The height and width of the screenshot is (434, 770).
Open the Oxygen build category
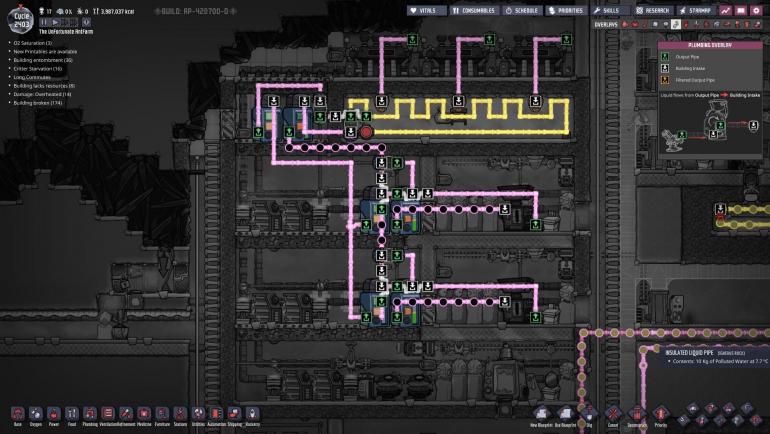coord(36,415)
